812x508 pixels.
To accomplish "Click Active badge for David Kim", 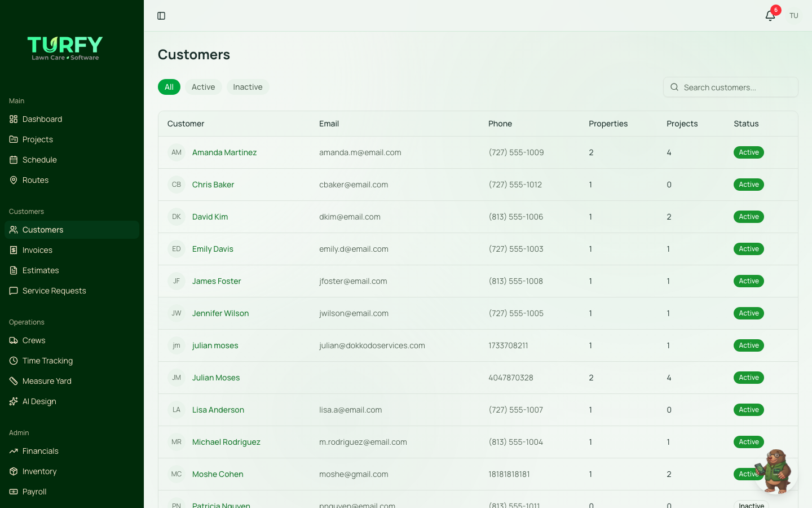I will pyautogui.click(x=749, y=217).
